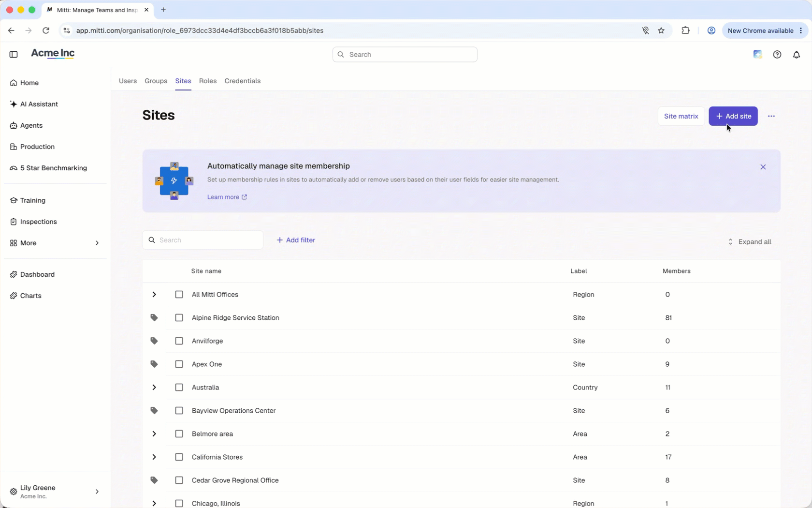Expand the Chicago, Illinois row

coord(154,504)
